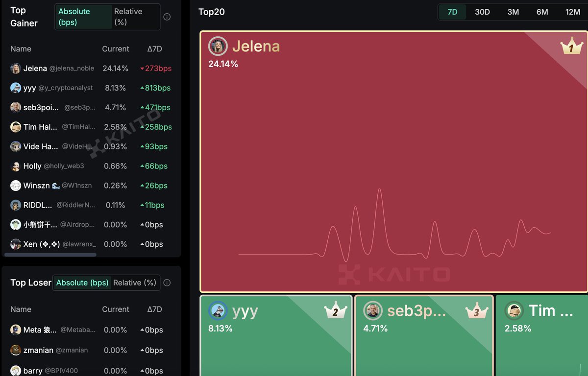Image resolution: width=588 pixels, height=376 pixels.
Task: Click the rank 1 crown badge on Jelena tile
Action: tap(571, 47)
